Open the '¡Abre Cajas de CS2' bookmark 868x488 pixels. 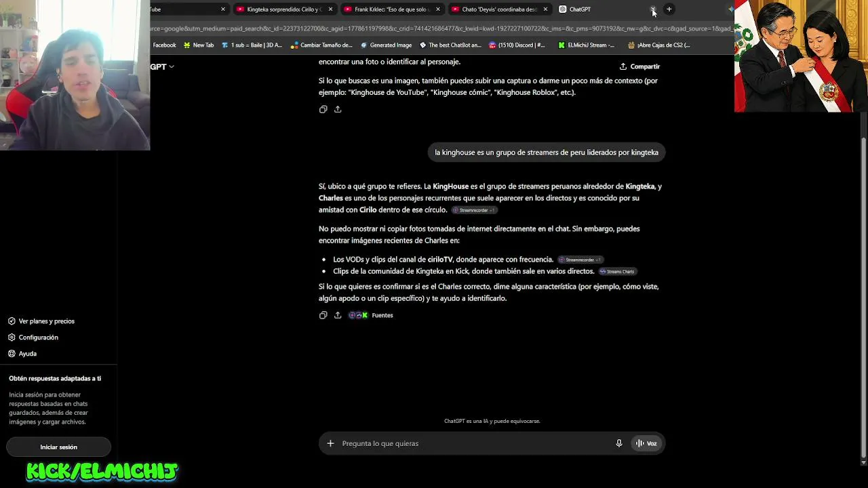click(658, 45)
